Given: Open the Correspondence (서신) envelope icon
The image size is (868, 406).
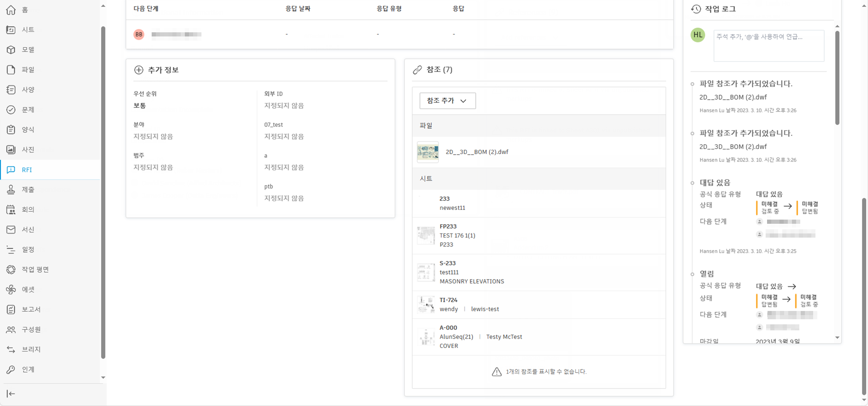Looking at the screenshot, I should pyautogui.click(x=11, y=229).
